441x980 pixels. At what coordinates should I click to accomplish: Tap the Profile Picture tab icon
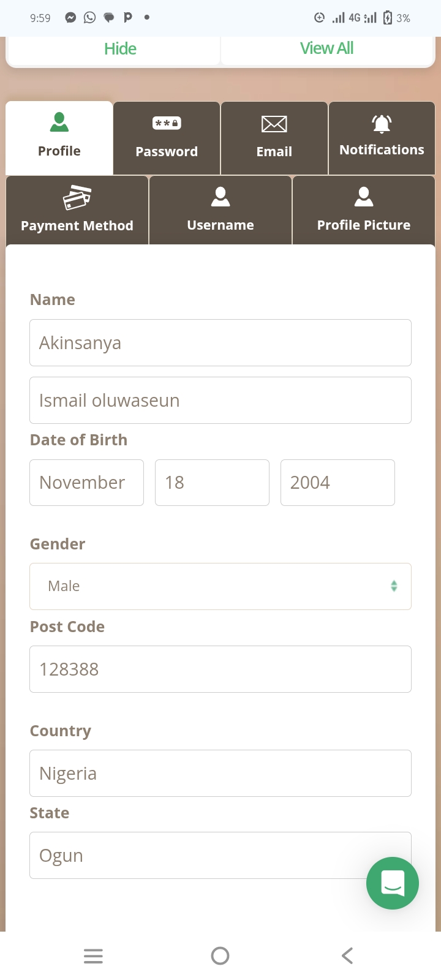coord(364,197)
